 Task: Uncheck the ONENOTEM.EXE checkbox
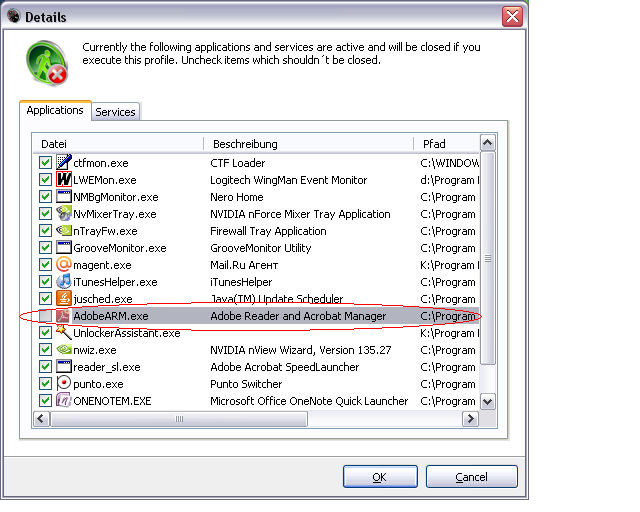(45, 401)
